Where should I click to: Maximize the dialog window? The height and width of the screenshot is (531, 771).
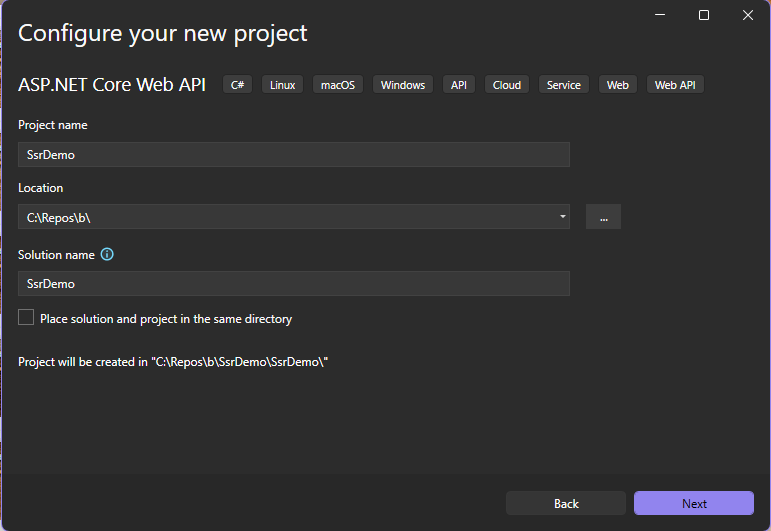pyautogui.click(x=704, y=15)
